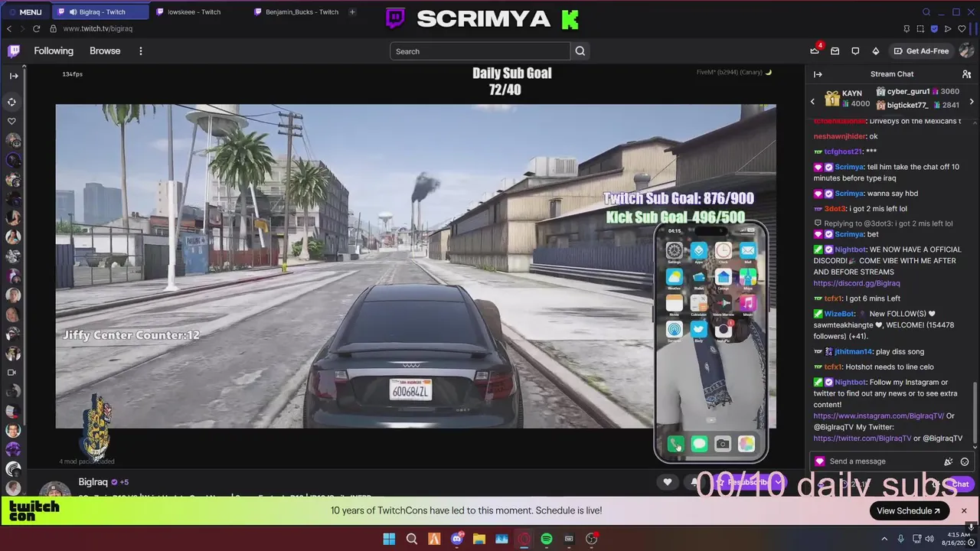Open the chat emote picker smiley
980x551 pixels.
point(965,461)
